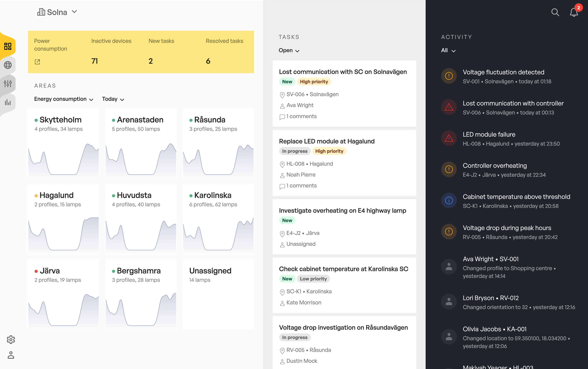Open the Energy consumption dropdown
The width and height of the screenshot is (588, 369).
64,99
